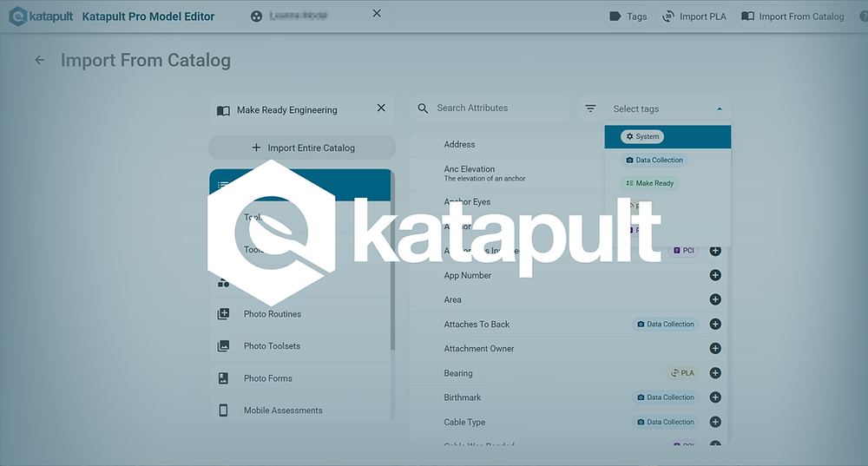Select the Anc Elevation attribute row
The height and width of the screenshot is (466, 868).
coord(507,174)
